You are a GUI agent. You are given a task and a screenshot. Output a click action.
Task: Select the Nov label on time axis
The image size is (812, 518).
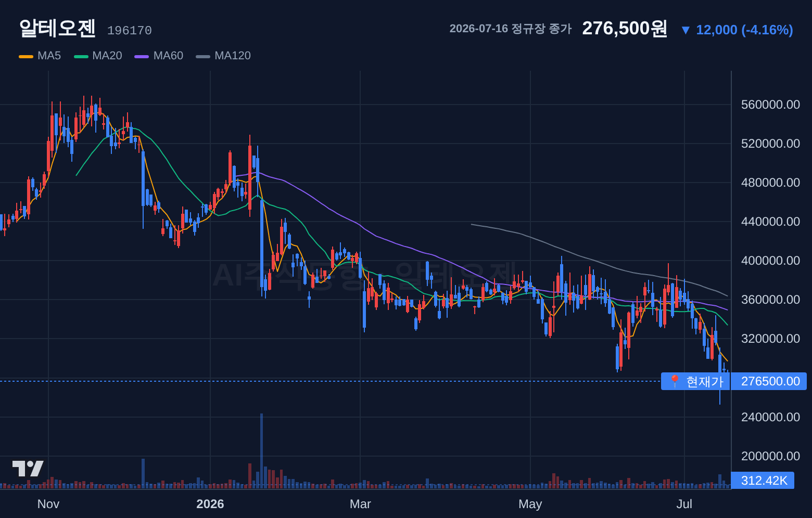click(48, 504)
